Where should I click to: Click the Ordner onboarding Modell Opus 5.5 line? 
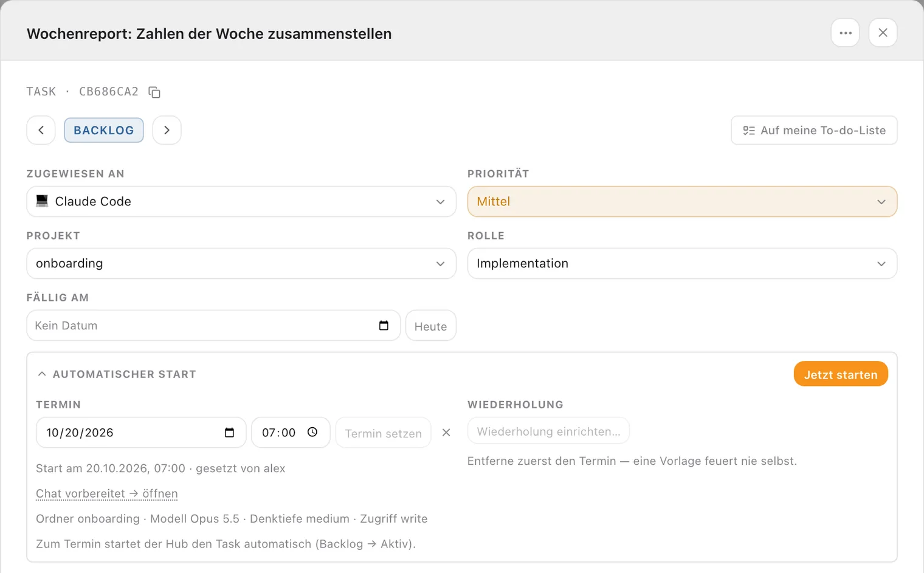coord(232,519)
